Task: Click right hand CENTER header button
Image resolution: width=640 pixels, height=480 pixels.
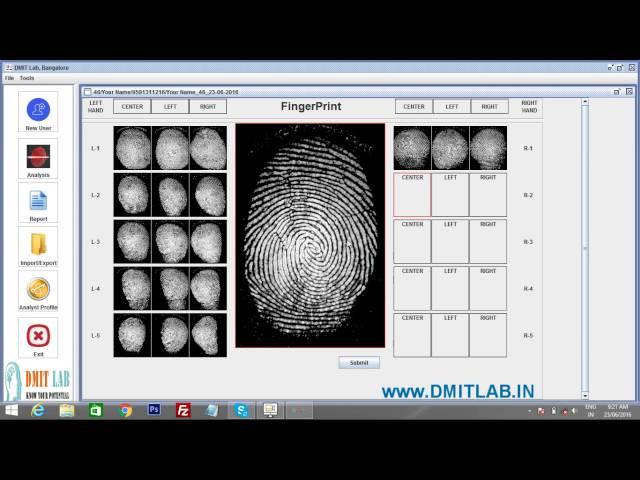Action: tap(414, 107)
